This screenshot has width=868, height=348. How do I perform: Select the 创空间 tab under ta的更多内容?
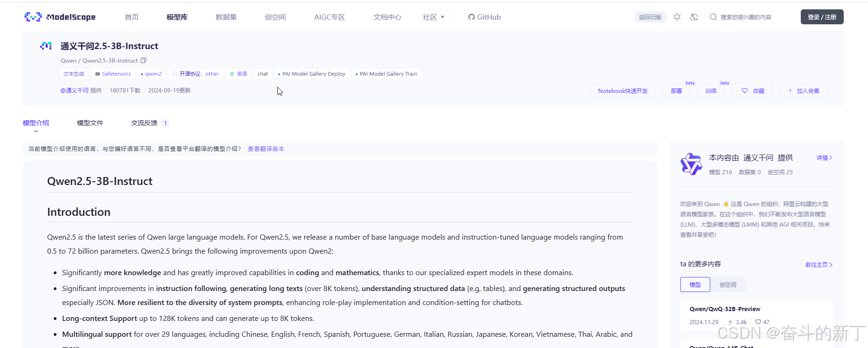pos(728,284)
